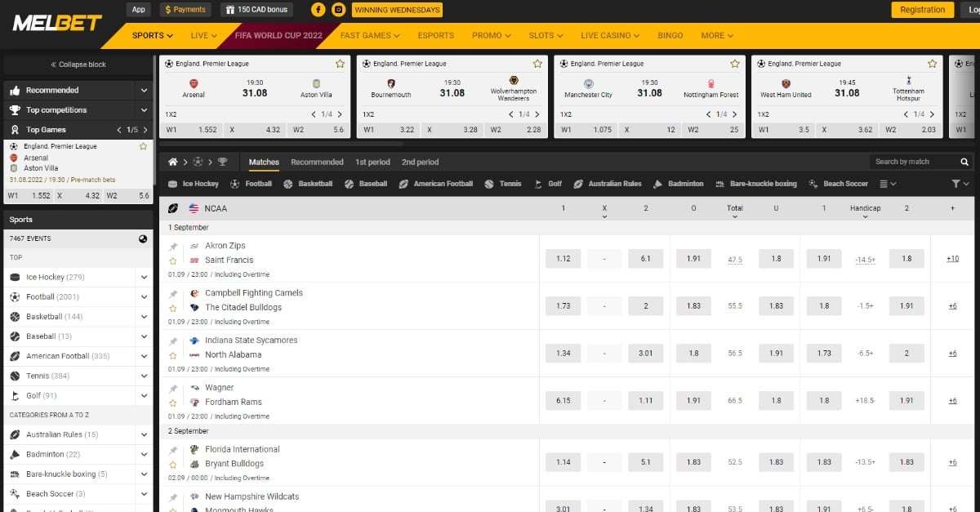Go to previous Top Games slide
980x512 pixels.
click(118, 129)
